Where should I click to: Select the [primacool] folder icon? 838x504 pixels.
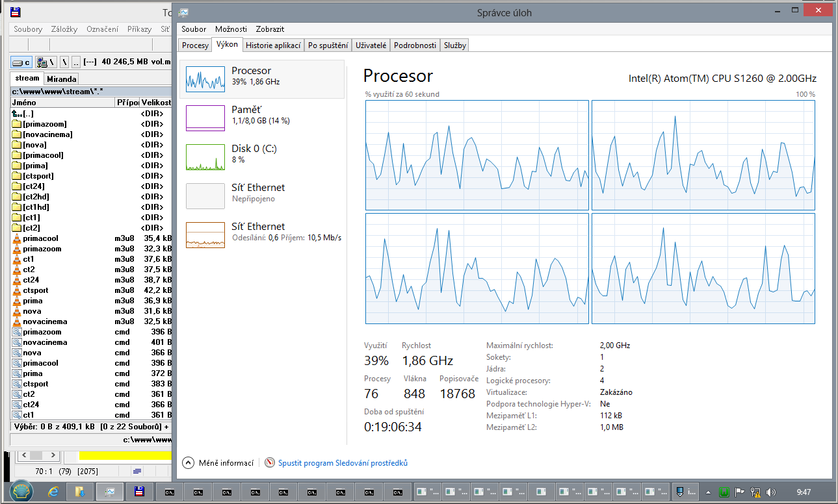coord(17,155)
